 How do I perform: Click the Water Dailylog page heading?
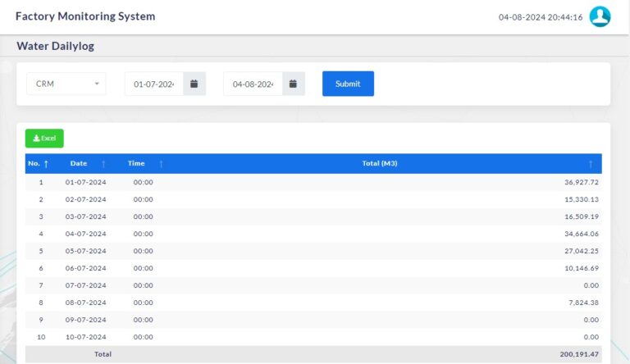point(55,46)
